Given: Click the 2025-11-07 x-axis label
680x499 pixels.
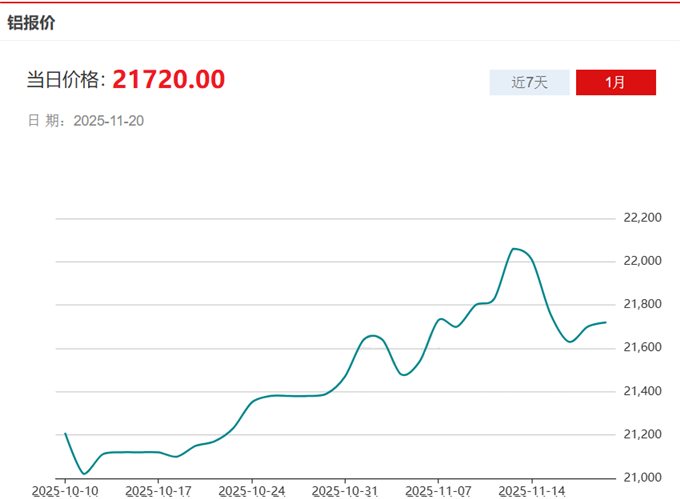Looking at the screenshot, I should [437, 490].
